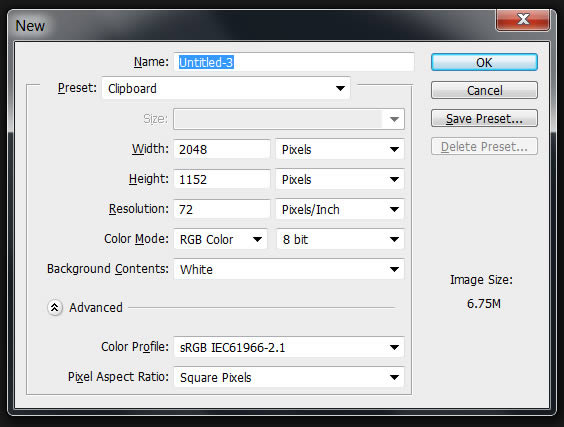Click the Height field showing 1152
This screenshot has height=427, width=564.
tap(222, 179)
